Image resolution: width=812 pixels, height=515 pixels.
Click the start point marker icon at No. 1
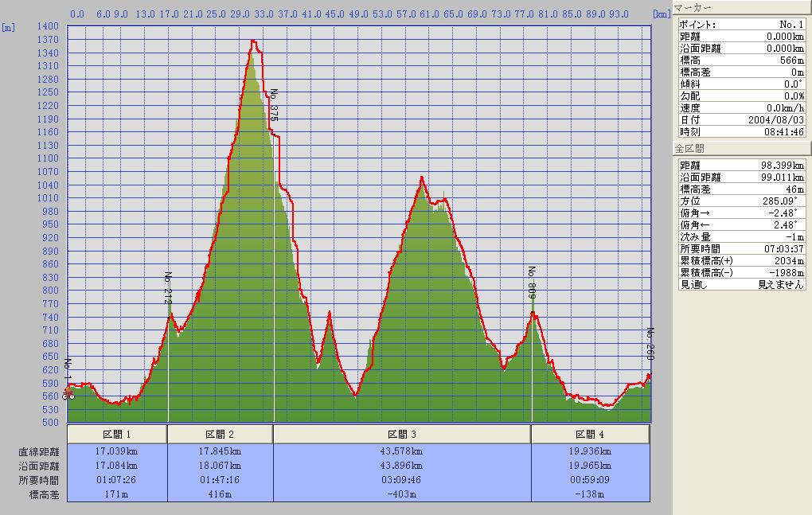[69, 395]
